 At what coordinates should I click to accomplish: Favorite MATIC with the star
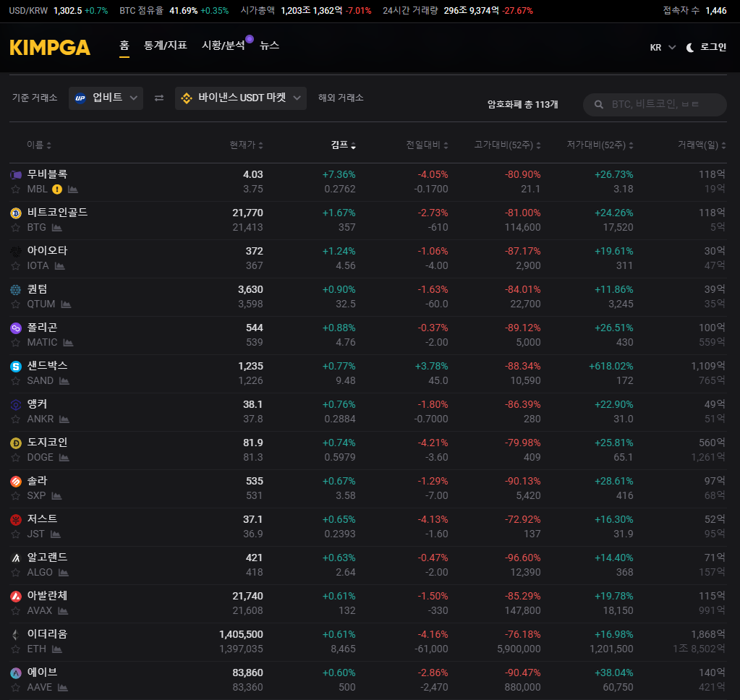(x=16, y=343)
